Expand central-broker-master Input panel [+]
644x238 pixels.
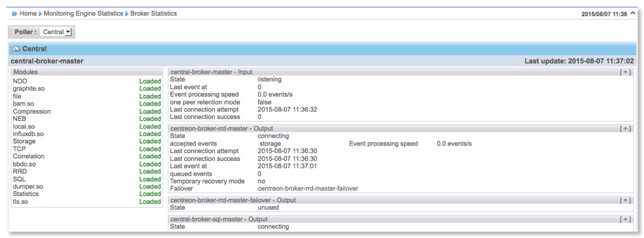point(625,72)
